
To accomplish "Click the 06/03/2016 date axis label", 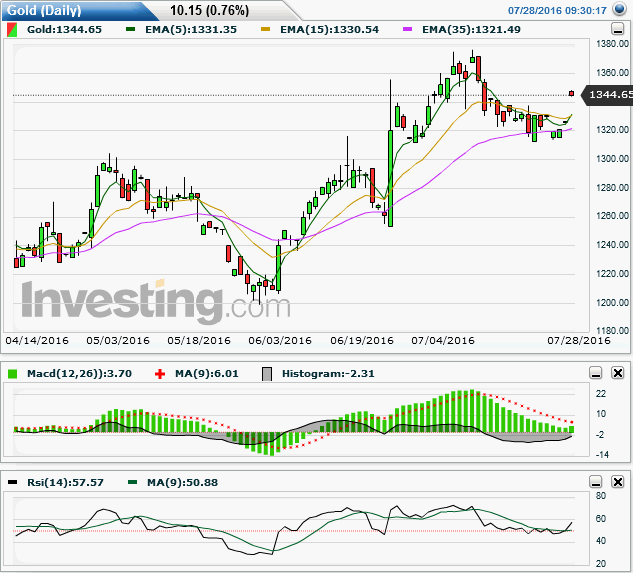I will [280, 340].
